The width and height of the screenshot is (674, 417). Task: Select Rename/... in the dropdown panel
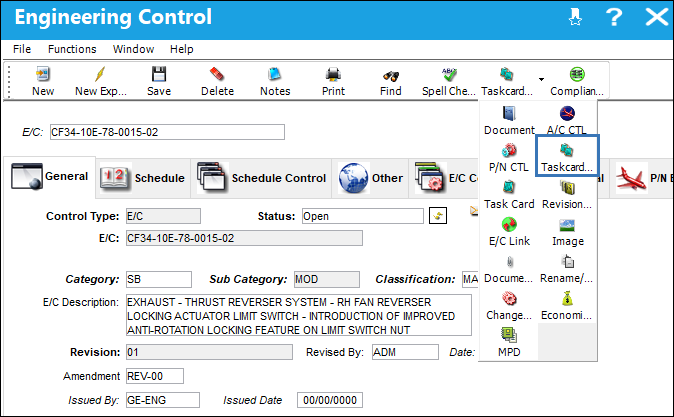point(567,269)
